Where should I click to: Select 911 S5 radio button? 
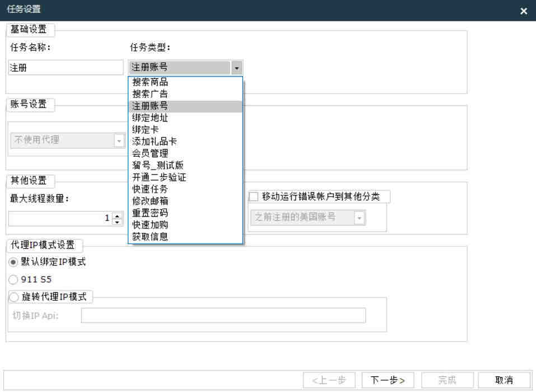[13, 280]
